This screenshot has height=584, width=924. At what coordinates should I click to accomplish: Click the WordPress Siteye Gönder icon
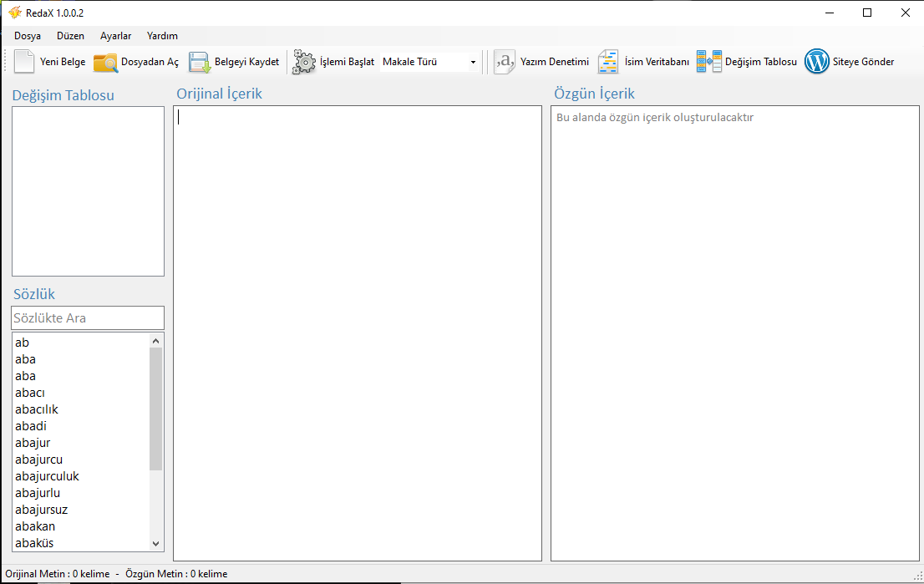817,61
